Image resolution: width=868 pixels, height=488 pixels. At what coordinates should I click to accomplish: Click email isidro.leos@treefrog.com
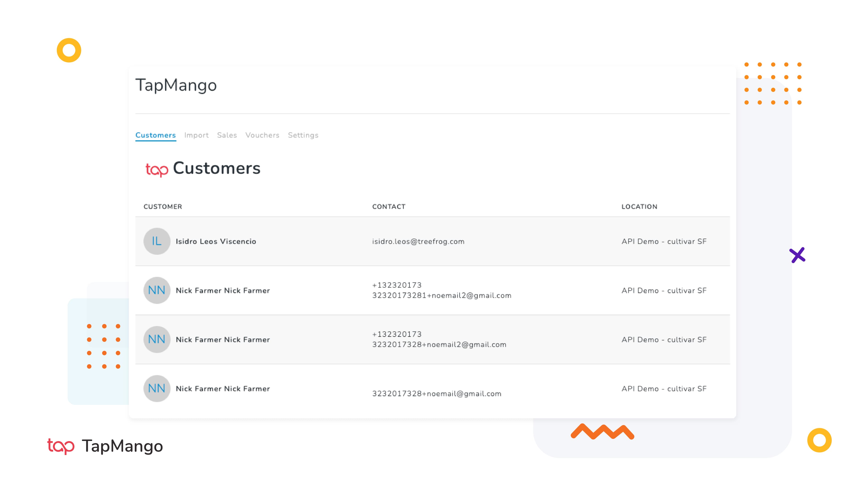[x=418, y=242]
